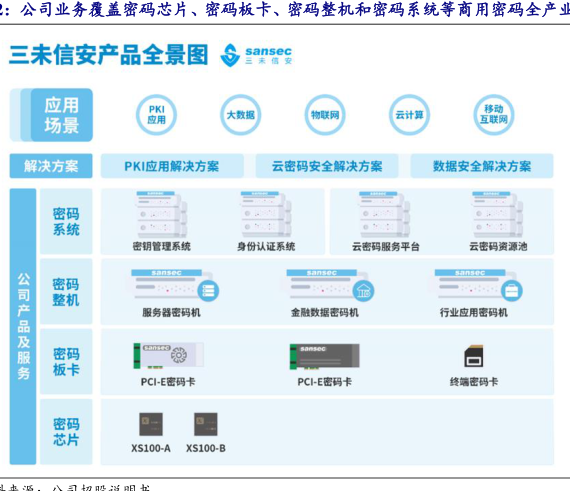
Task: Click the XS100-B label text
Action: 206,448
